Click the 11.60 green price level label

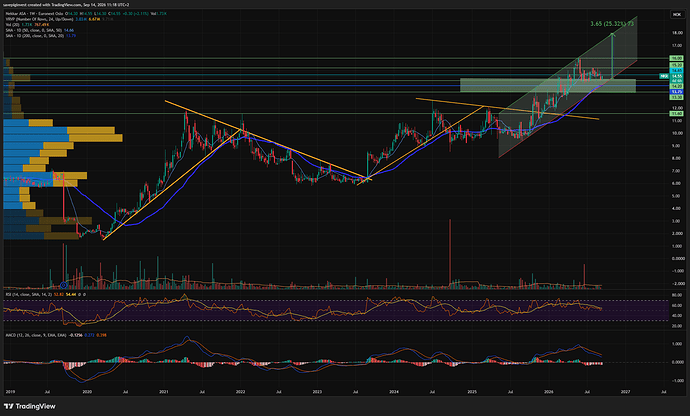click(x=676, y=114)
